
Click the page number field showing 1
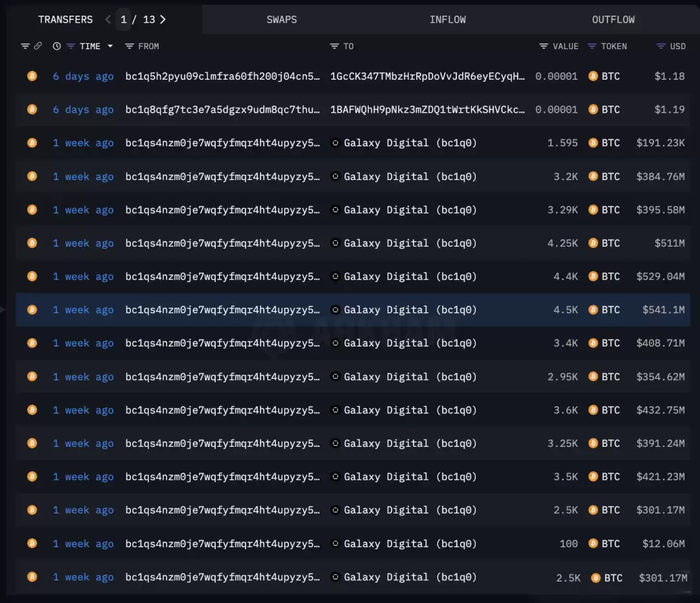point(124,19)
